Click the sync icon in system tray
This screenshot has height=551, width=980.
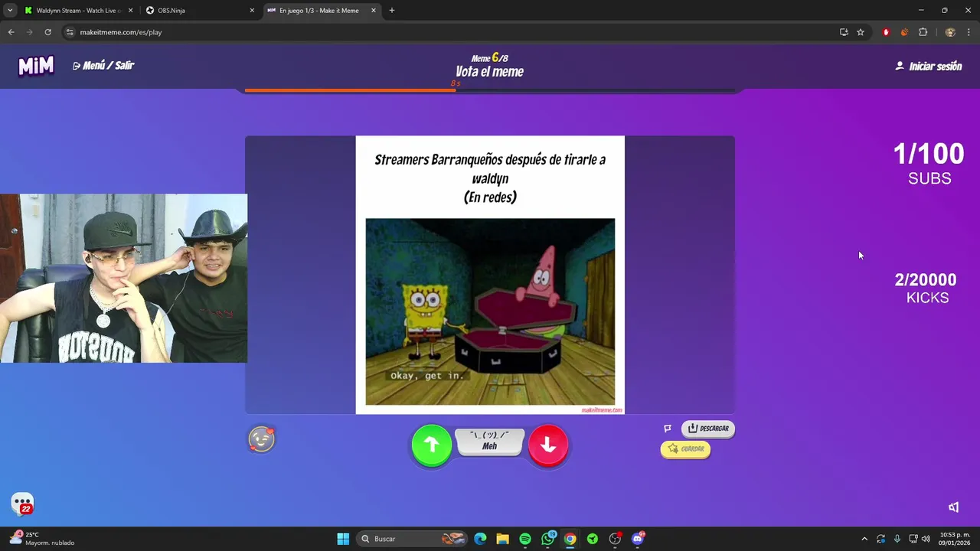click(881, 539)
